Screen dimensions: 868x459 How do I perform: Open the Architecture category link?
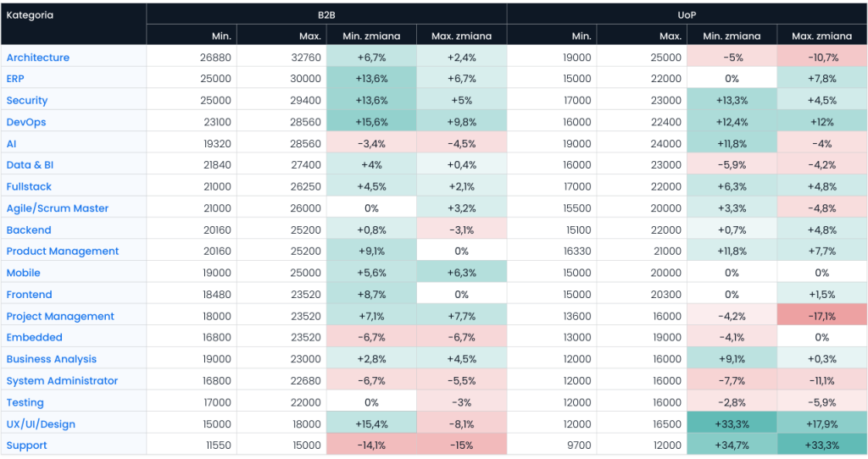(38, 58)
